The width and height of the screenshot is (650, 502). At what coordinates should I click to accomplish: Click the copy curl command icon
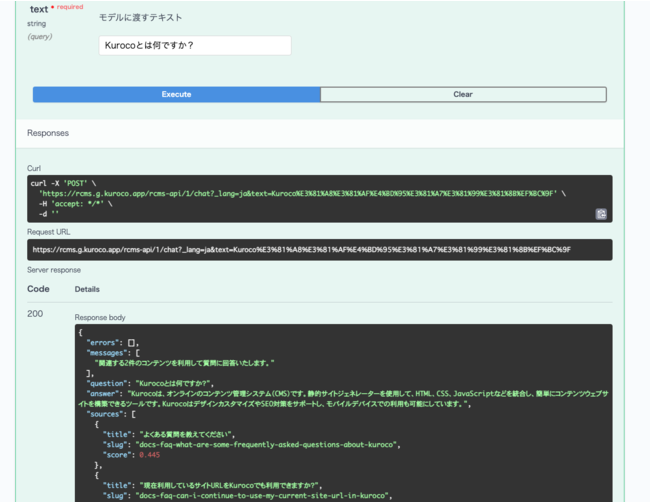601,214
